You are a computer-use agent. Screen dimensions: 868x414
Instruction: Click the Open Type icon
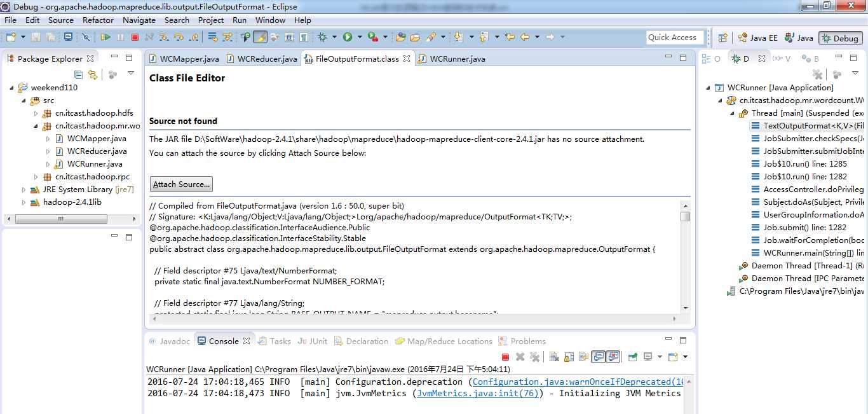pos(400,38)
